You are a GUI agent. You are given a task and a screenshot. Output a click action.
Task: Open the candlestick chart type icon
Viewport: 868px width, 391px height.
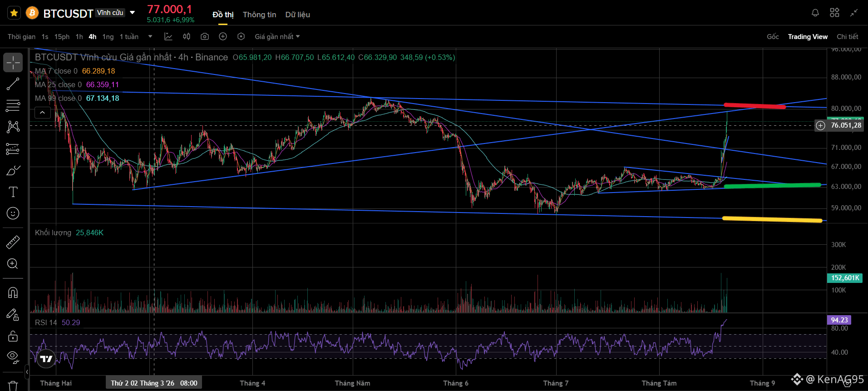(187, 36)
